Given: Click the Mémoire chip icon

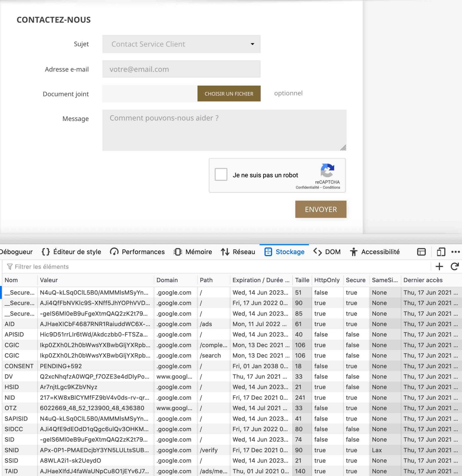Looking at the screenshot, I should click(x=178, y=252).
